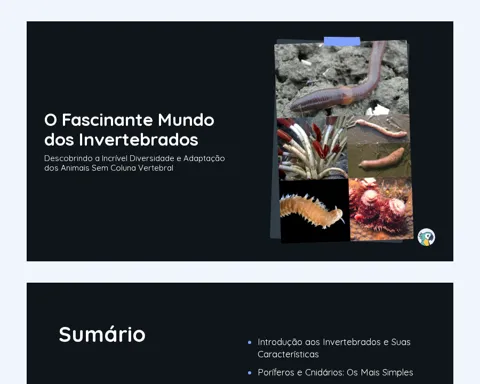Viewport: 480px width, 384px height.
Task: Open "Introdução aos Invertebrados e Suas Características" item
Action: click(x=334, y=348)
